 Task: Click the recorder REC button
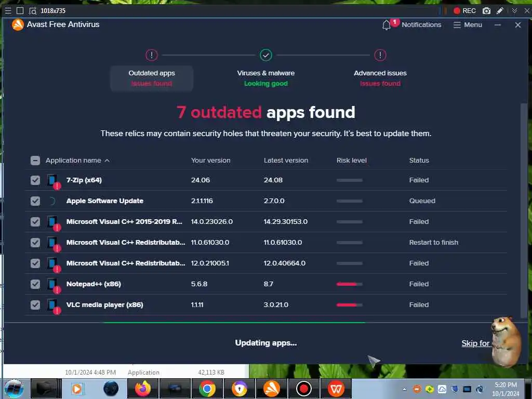(x=464, y=10)
